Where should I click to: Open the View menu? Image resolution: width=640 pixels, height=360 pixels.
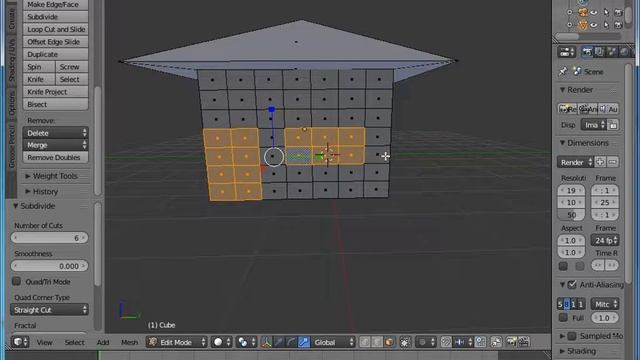click(44, 342)
